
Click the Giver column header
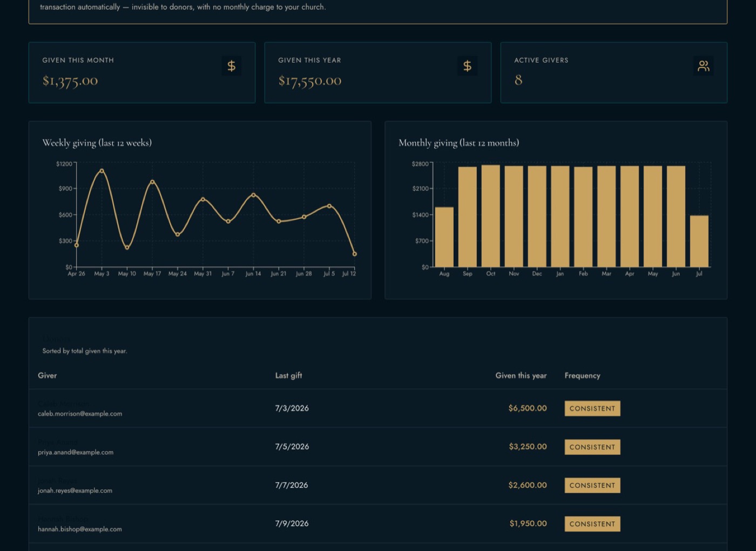[47, 375]
